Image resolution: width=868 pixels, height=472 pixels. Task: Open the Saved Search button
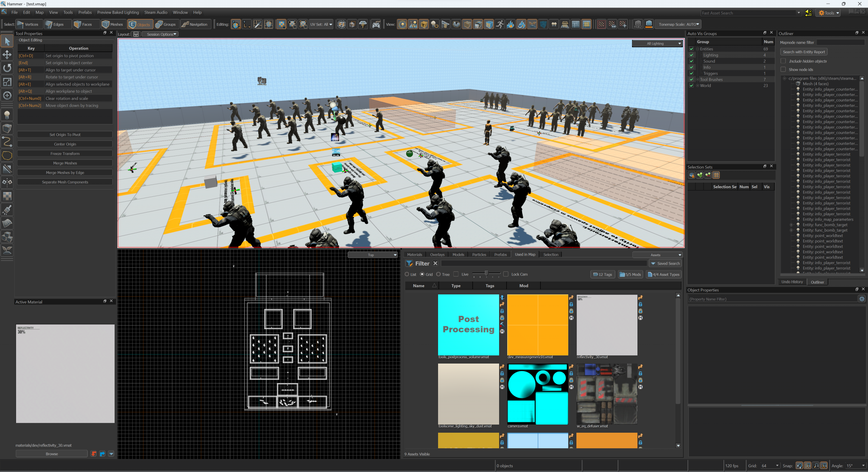[x=665, y=263]
